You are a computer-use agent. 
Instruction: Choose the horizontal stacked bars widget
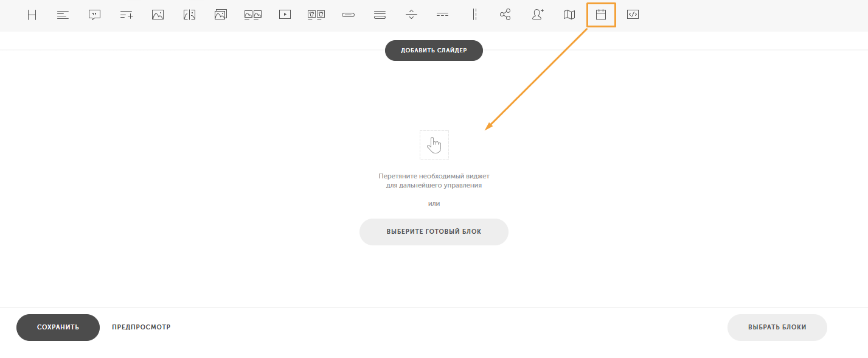point(380,15)
